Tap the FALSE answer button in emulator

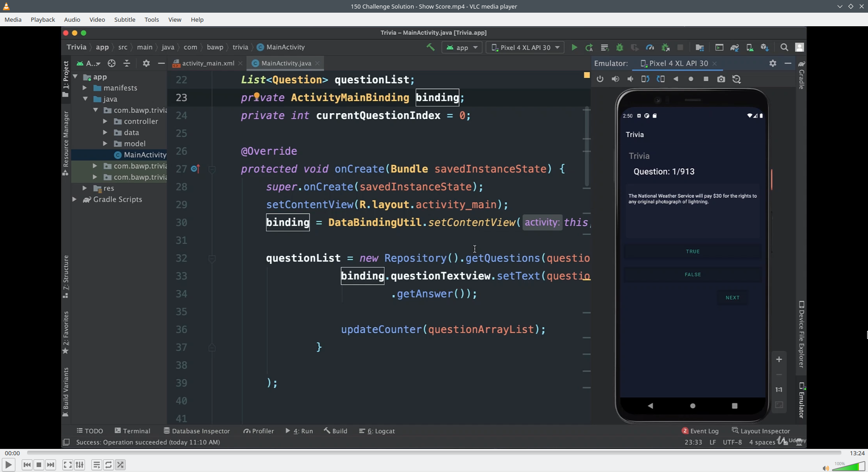click(x=693, y=274)
